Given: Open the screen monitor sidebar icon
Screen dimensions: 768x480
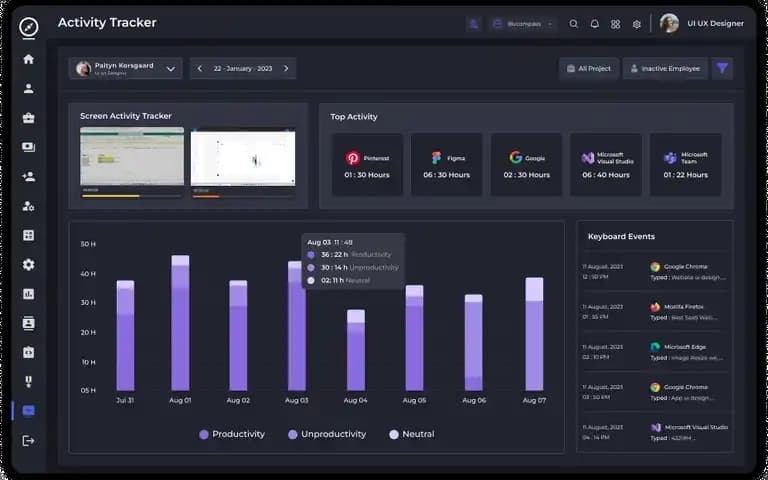Looking at the screenshot, I should coord(28,147).
